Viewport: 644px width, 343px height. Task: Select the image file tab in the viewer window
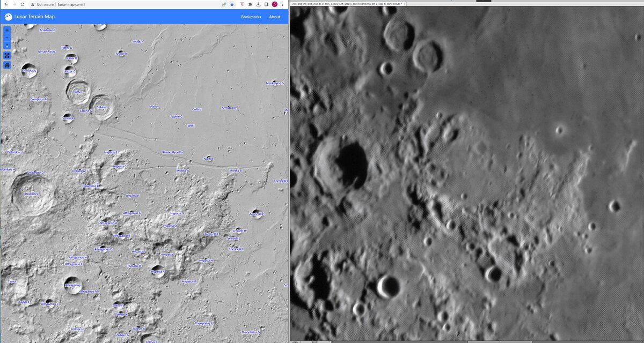349,4
